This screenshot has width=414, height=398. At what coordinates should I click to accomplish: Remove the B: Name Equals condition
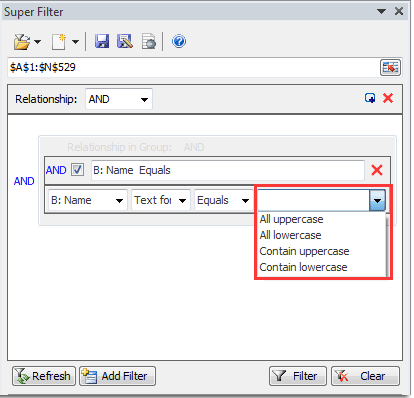[x=377, y=170]
